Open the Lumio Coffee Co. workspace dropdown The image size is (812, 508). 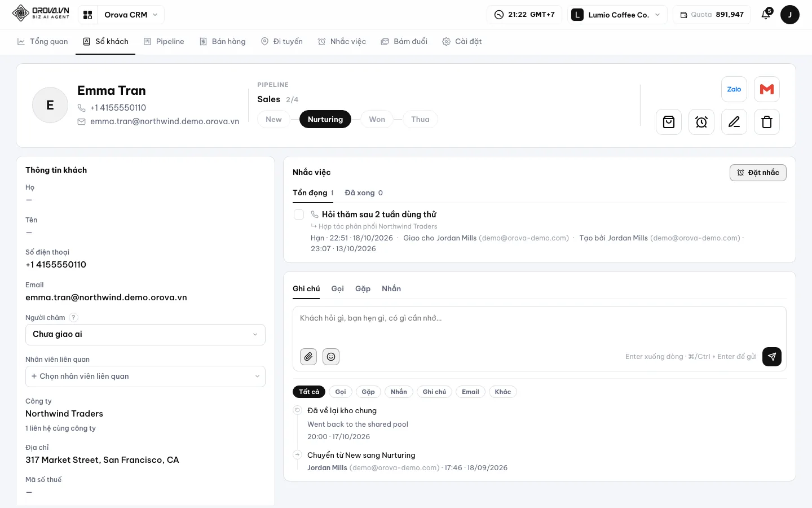pos(617,15)
